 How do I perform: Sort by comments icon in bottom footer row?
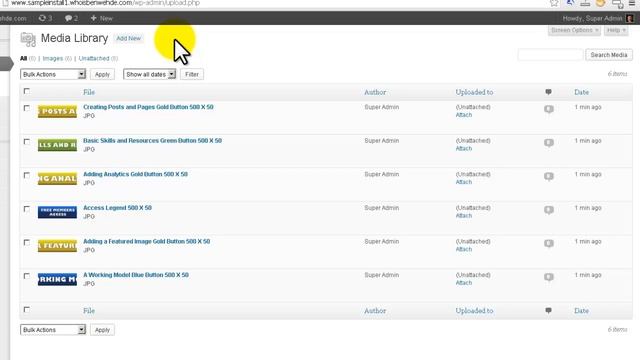click(548, 311)
